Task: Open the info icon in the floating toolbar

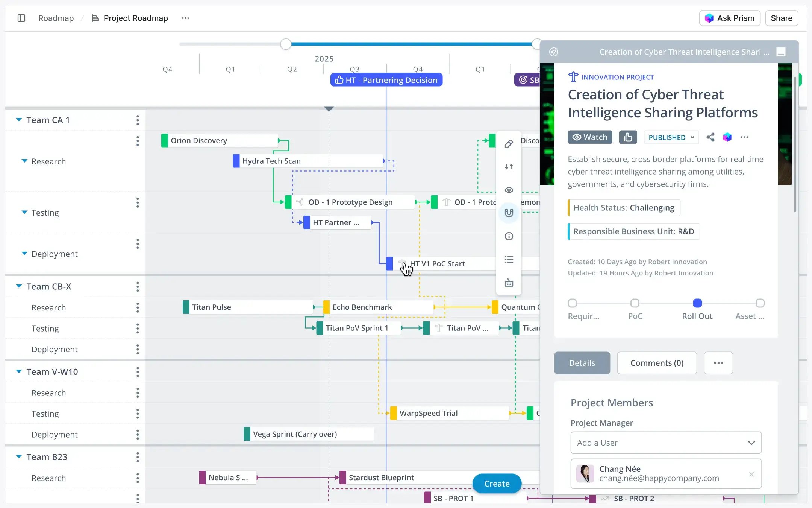Action: pyautogui.click(x=509, y=236)
